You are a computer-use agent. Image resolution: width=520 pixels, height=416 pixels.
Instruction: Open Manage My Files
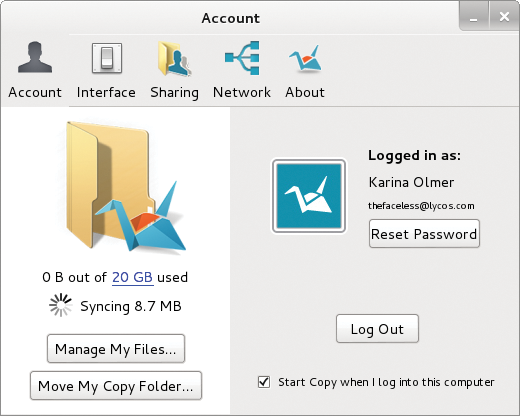(116, 349)
